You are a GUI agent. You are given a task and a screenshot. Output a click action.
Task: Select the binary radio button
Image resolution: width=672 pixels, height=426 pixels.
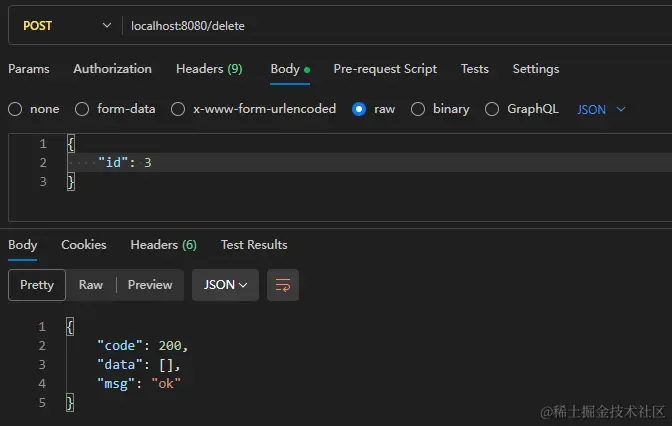(418, 109)
